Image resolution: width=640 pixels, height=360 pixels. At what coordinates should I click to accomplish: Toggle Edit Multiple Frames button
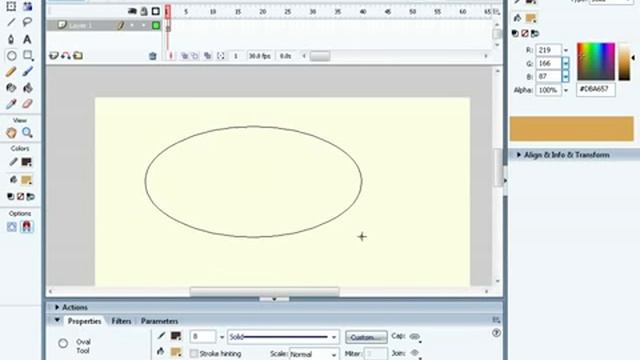[x=208, y=56]
